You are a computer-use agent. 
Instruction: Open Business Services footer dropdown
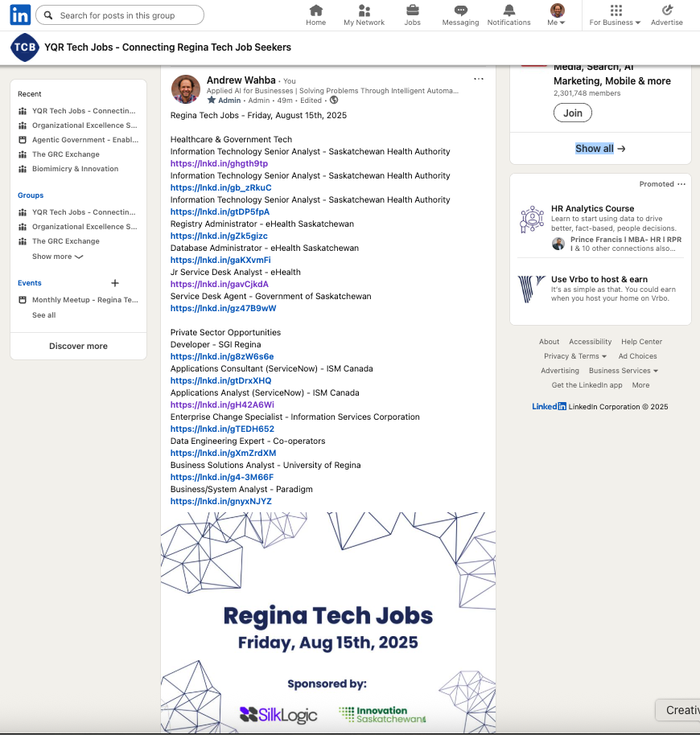point(624,371)
